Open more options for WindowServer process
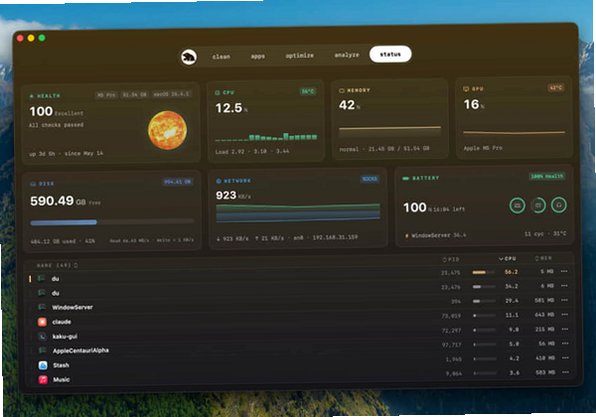The image size is (596, 417). pyautogui.click(x=564, y=300)
